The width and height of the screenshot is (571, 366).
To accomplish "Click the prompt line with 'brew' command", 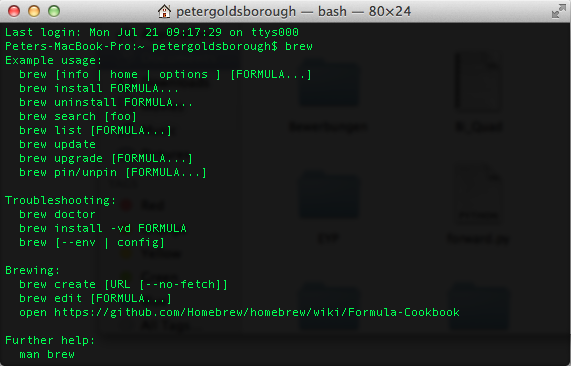I will (x=159, y=46).
